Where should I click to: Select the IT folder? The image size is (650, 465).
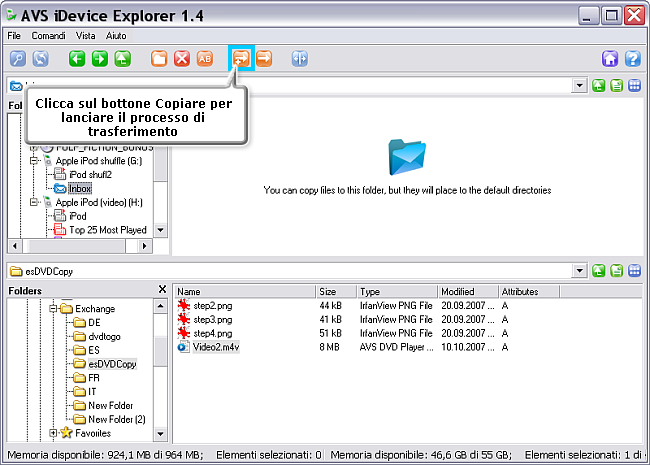click(92, 391)
